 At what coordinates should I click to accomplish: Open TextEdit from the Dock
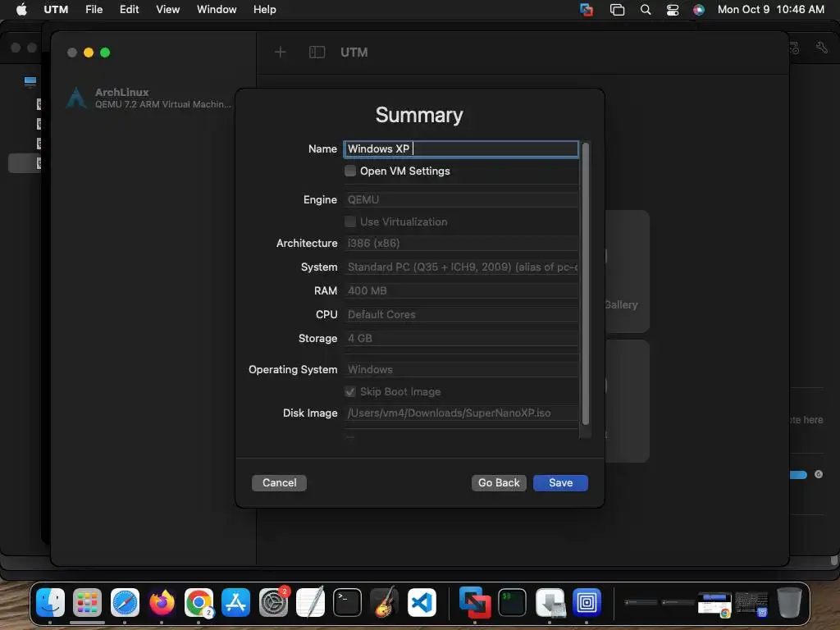click(x=310, y=602)
